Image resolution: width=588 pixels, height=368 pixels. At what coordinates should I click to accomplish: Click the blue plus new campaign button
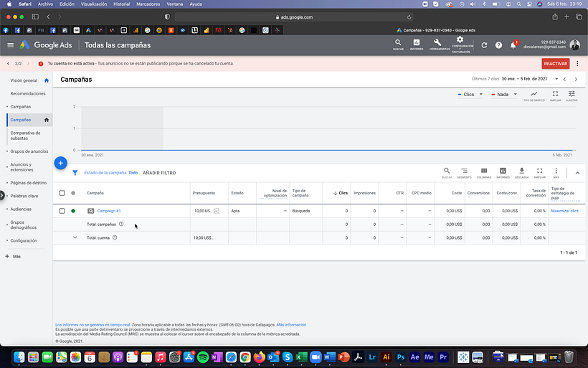pyautogui.click(x=61, y=163)
